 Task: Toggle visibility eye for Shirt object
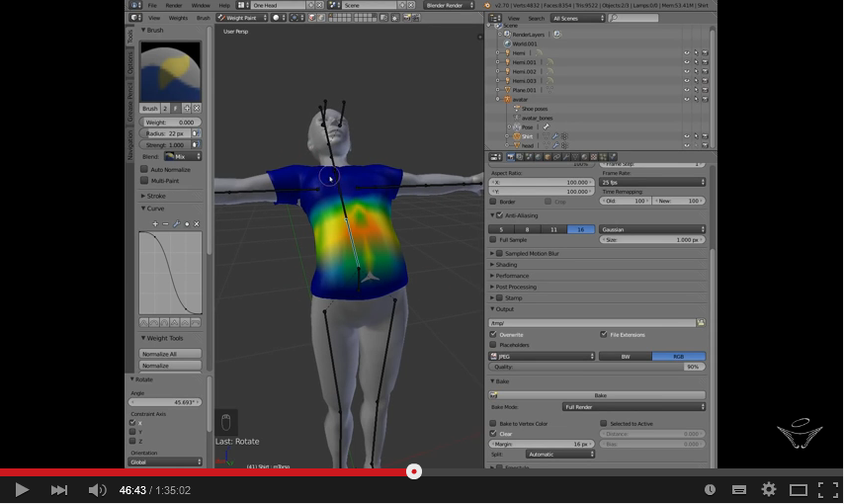click(687, 136)
